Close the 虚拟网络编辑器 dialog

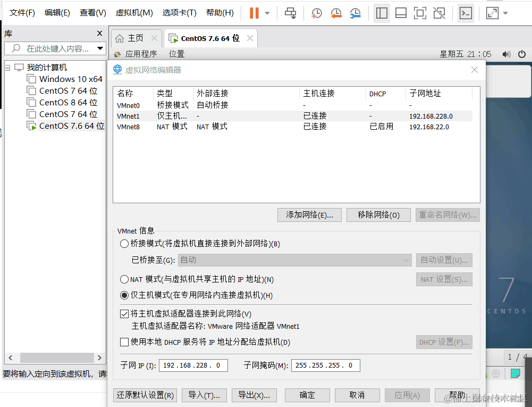(x=474, y=70)
